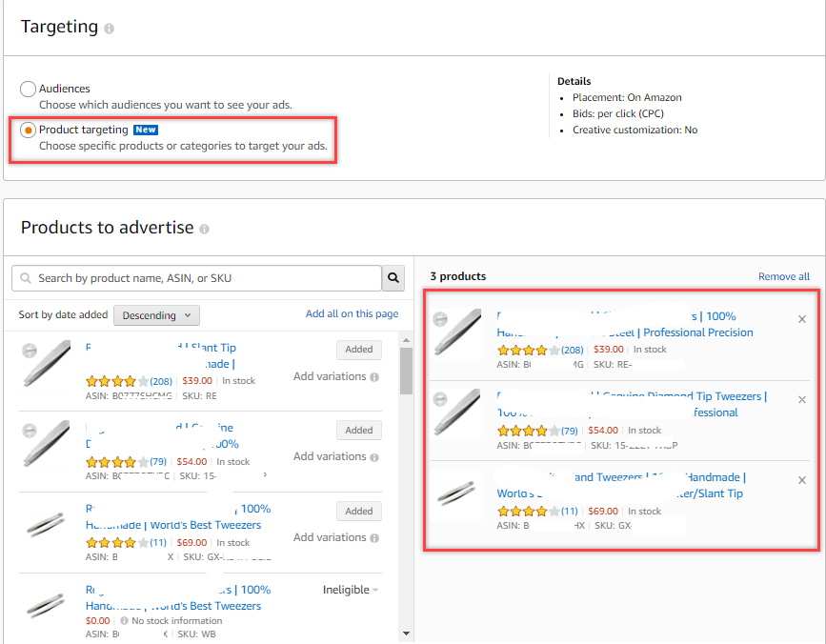Click Remove all link
The image size is (826, 644).
[x=784, y=276]
